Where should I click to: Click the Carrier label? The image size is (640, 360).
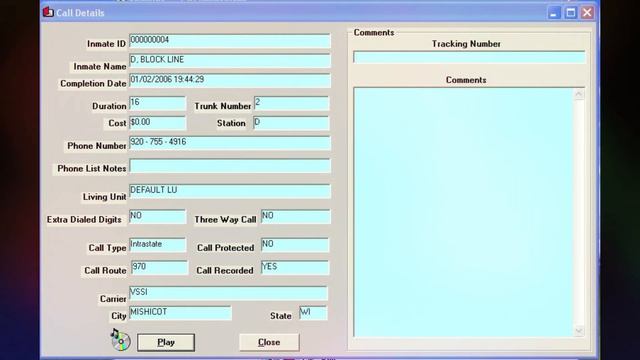tap(113, 299)
